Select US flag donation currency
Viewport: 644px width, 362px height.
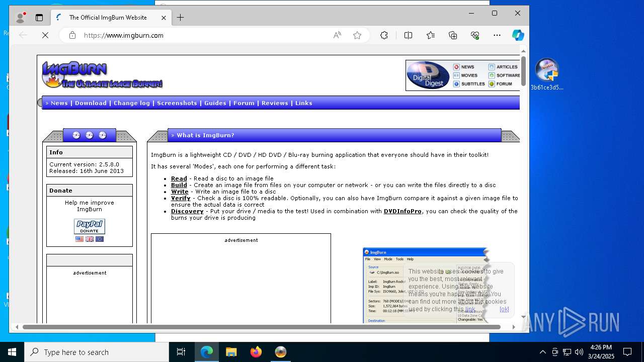79,239
